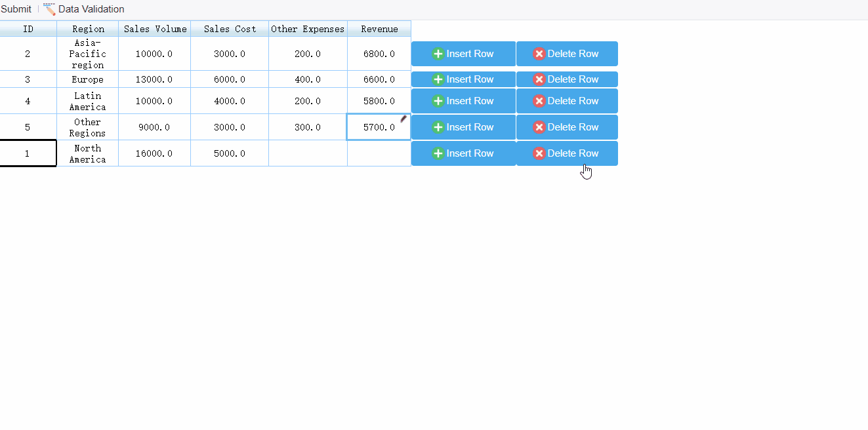Click the red X icon beside Other Regions row

[539, 127]
